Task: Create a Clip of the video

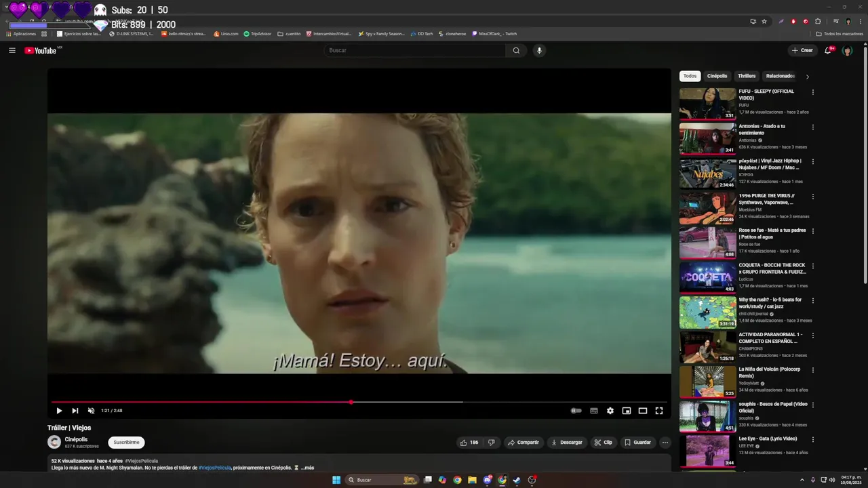Action: click(x=603, y=443)
